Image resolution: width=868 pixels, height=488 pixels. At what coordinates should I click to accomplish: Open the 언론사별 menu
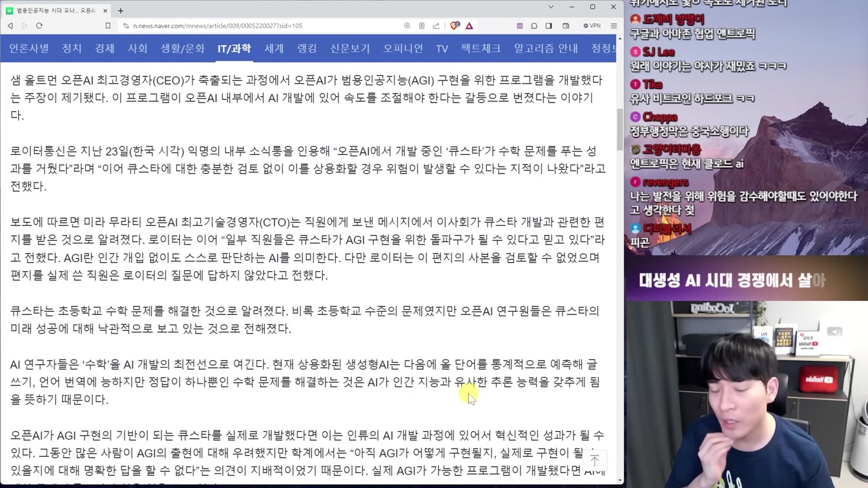click(29, 48)
